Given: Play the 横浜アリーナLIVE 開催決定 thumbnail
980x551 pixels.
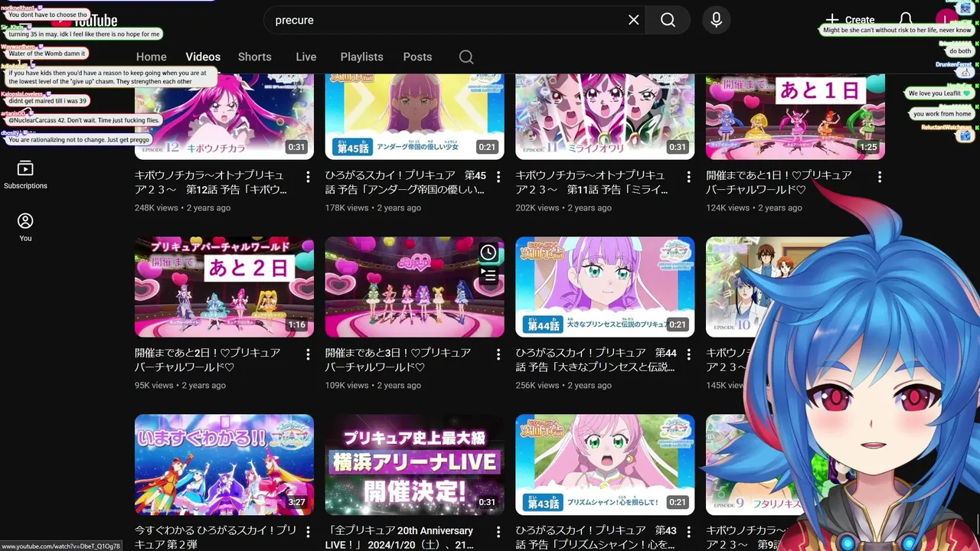Looking at the screenshot, I should pos(414,465).
